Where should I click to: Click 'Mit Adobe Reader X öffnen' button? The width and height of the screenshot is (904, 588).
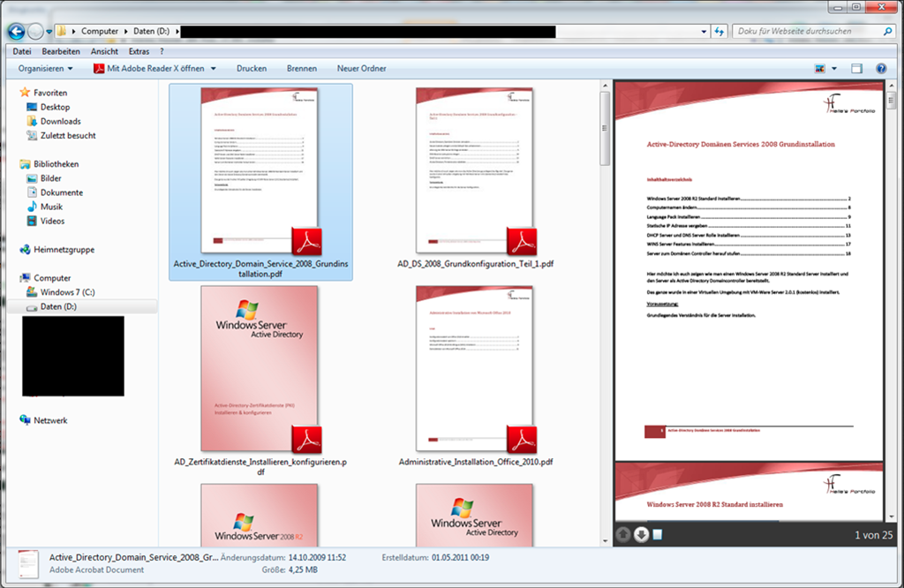[149, 69]
